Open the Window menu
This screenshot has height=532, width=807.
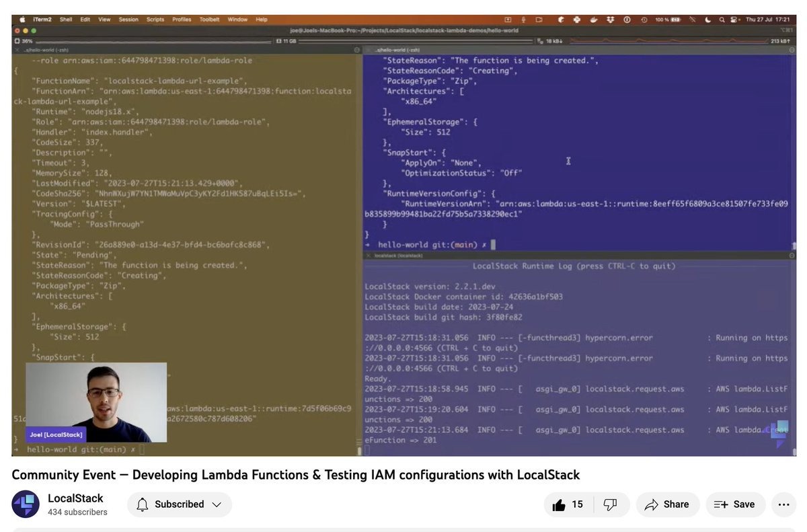[x=237, y=20]
